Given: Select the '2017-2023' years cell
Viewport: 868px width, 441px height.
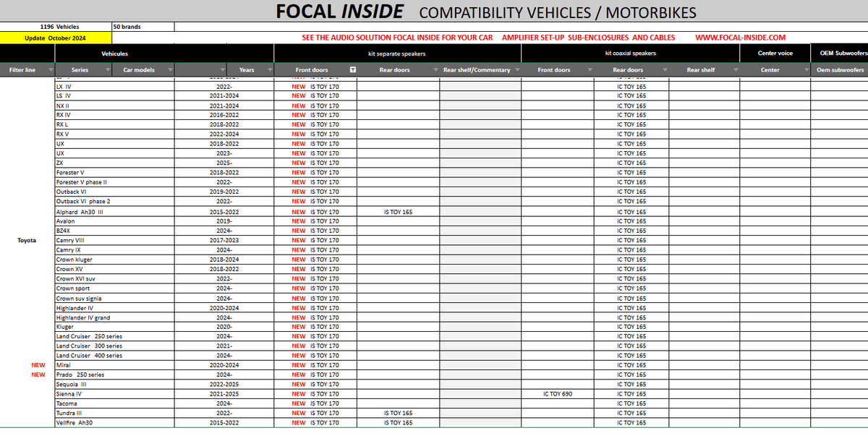Looking at the screenshot, I should coord(224,240).
